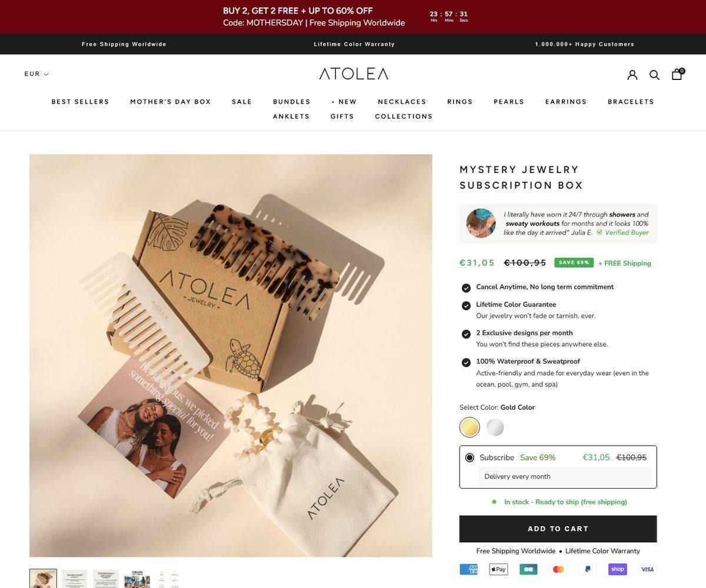Open the Delivery every month dropdown
706x588 pixels.
(x=565, y=476)
